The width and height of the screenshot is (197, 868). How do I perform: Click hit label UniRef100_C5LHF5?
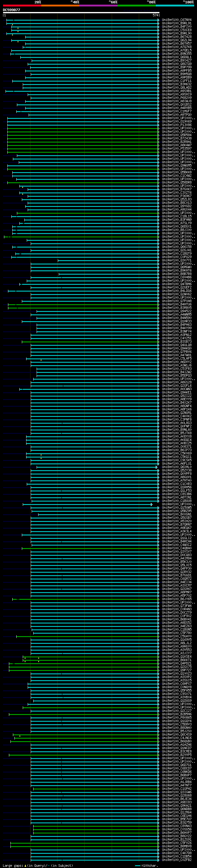pyautogui.click(x=177, y=358)
